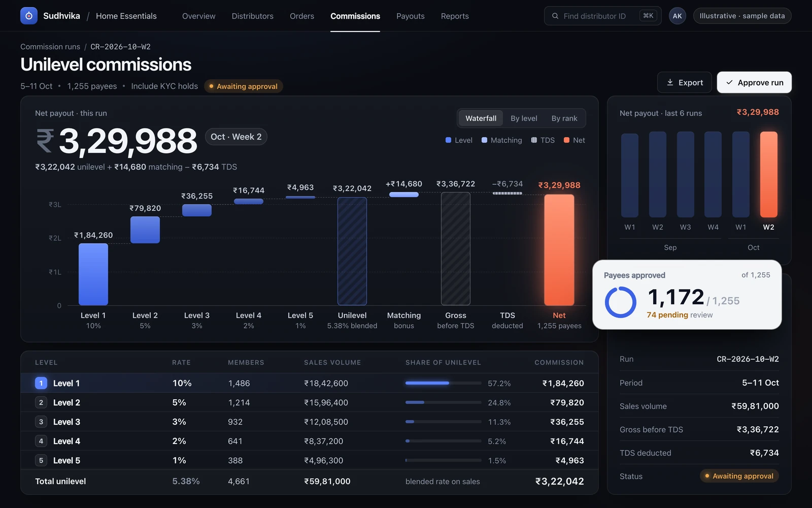Select the orange Oct W2 bar in last 6 runs
812x508 pixels.
click(x=768, y=174)
